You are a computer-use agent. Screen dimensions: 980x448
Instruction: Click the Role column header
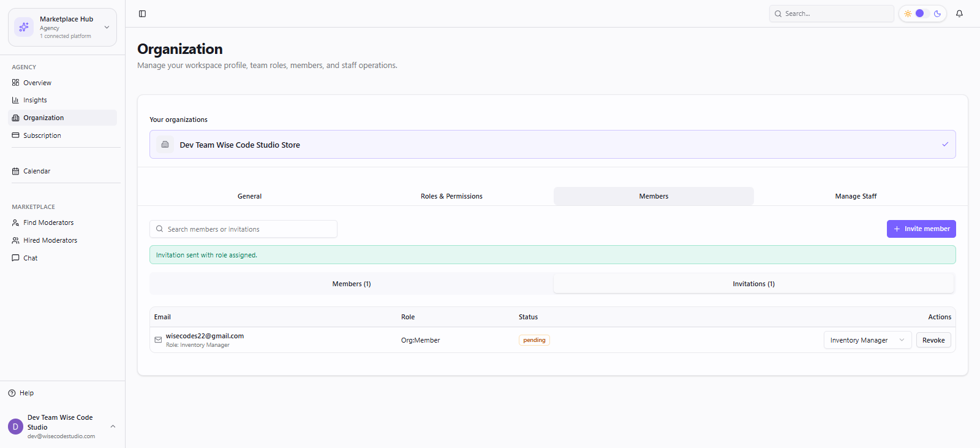(408, 317)
